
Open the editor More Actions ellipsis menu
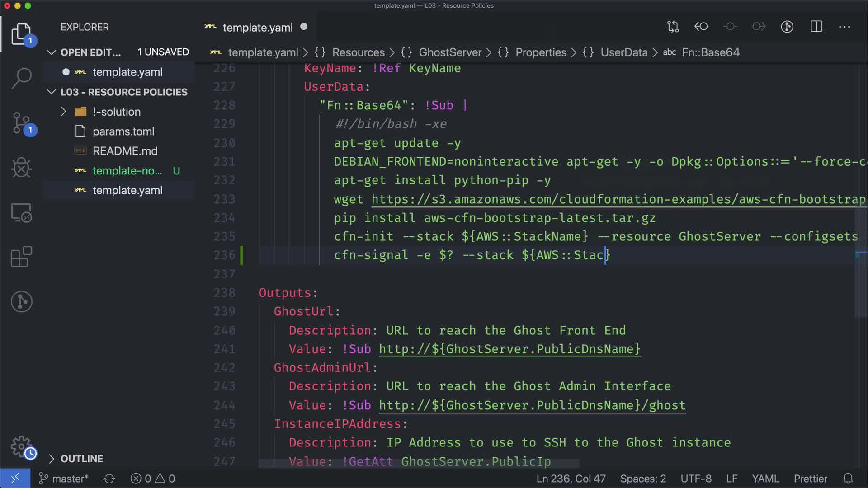[844, 27]
